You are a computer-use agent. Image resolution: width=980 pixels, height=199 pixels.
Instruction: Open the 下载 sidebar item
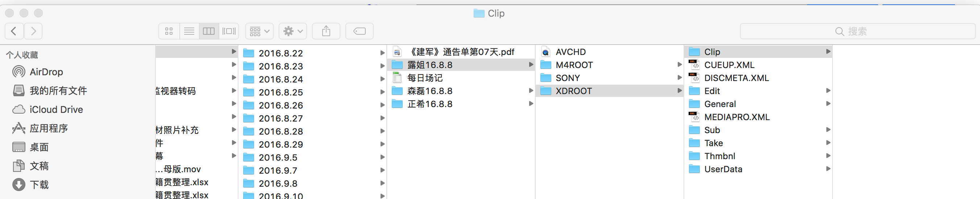(39, 185)
